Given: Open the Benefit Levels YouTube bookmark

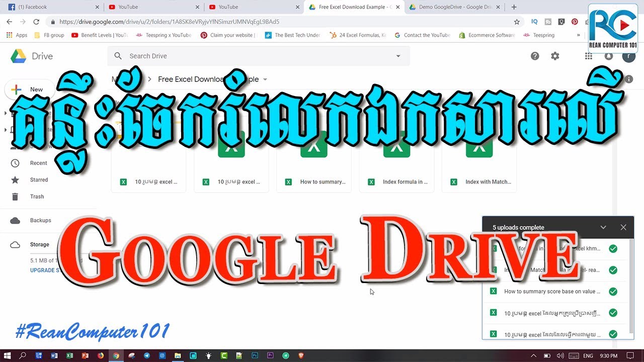Looking at the screenshot, I should click(100, 35).
